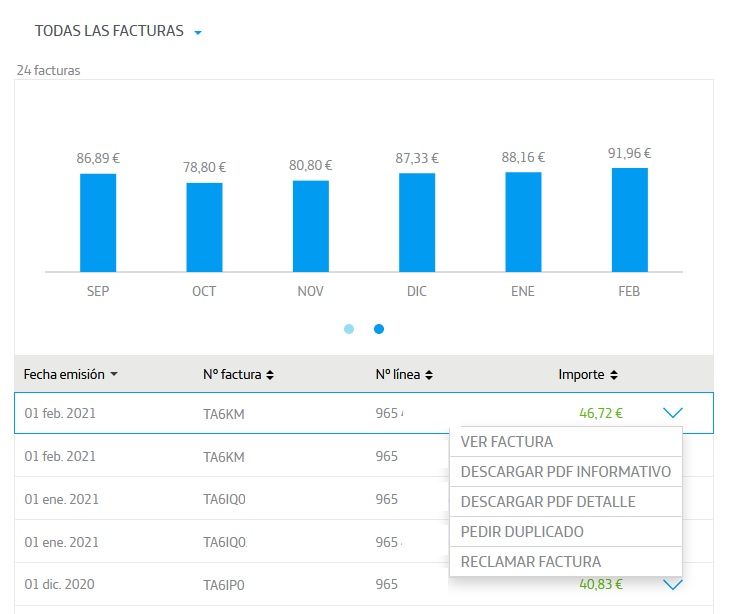Switch to first chart page dot
This screenshot has width=743, height=614.
[349, 329]
